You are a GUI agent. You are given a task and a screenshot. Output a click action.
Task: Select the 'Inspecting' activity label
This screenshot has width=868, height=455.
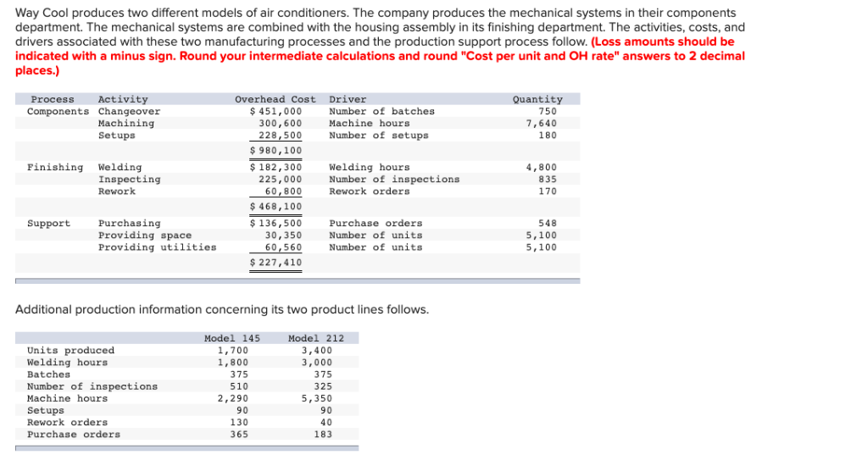pyautogui.click(x=129, y=180)
